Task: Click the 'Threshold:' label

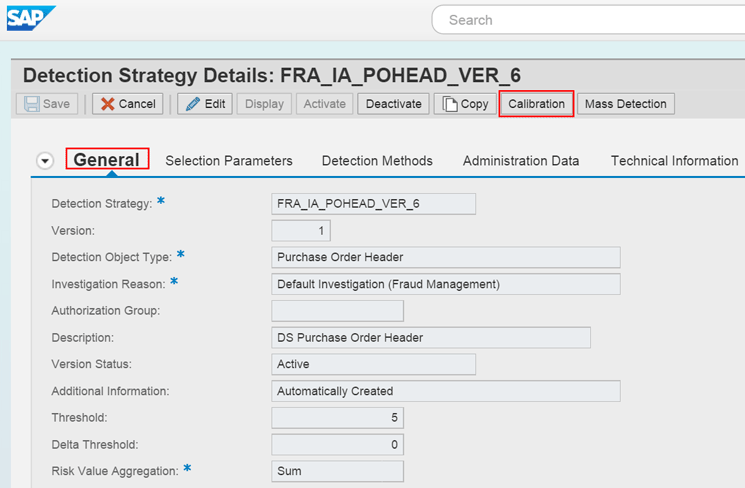Action: pyautogui.click(x=79, y=418)
